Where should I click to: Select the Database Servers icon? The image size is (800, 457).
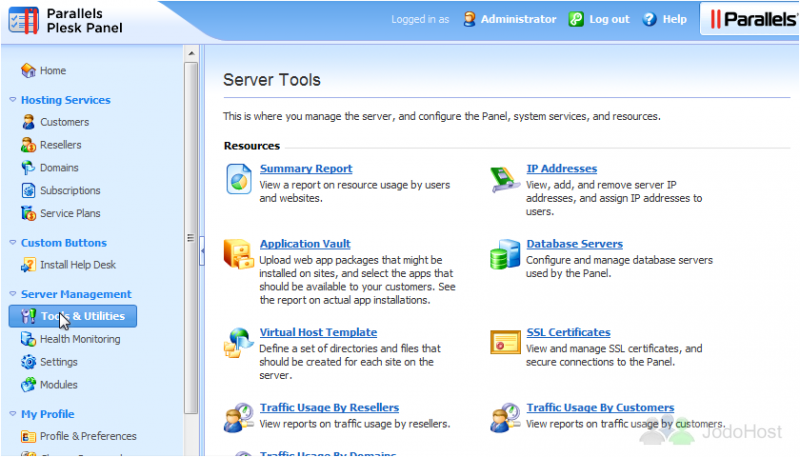point(505,256)
